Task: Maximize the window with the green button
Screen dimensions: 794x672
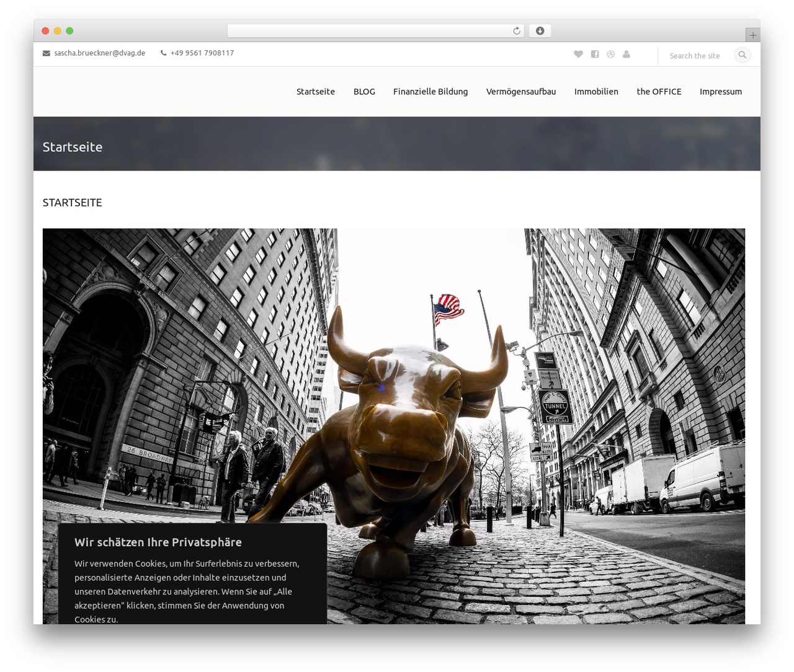Action: 69,31
